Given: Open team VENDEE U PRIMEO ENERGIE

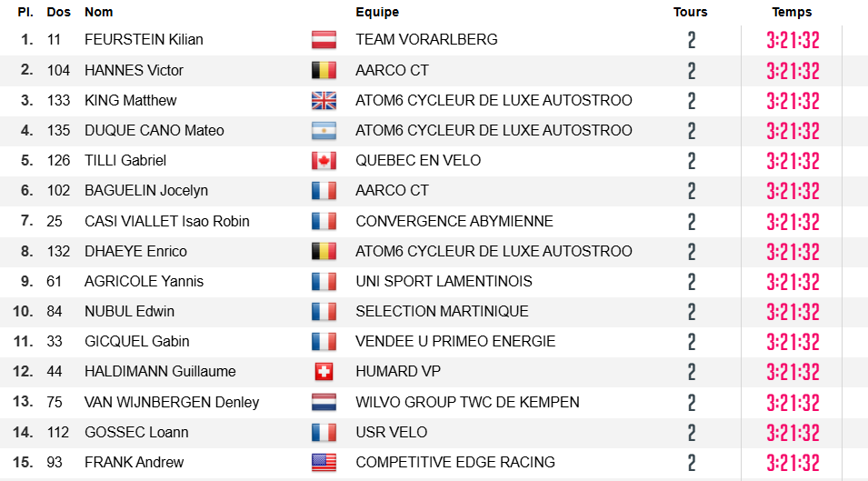Looking at the screenshot, I should point(455,342).
